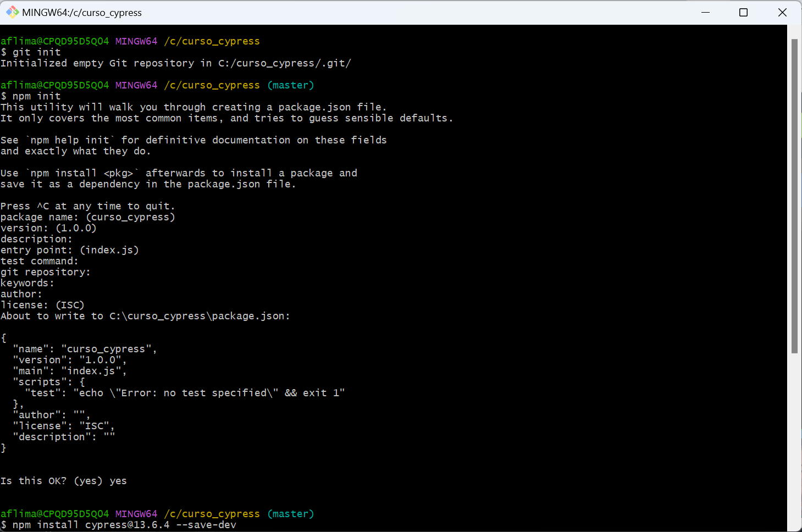Click the '(master)' branch label in bottom prompt
This screenshot has height=532, width=802.
(x=291, y=514)
